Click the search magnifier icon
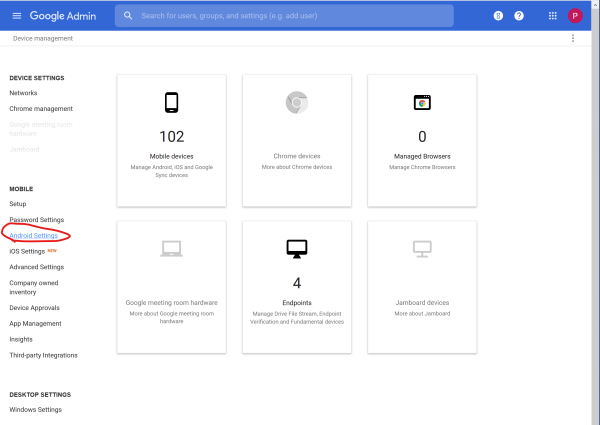This screenshot has width=600, height=425. [129, 16]
